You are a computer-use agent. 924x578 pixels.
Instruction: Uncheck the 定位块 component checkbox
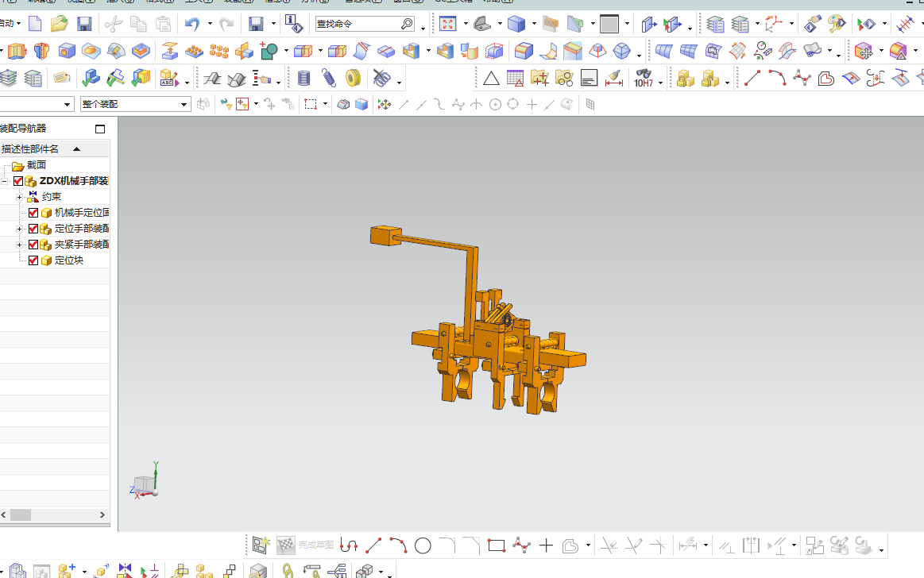(33, 260)
